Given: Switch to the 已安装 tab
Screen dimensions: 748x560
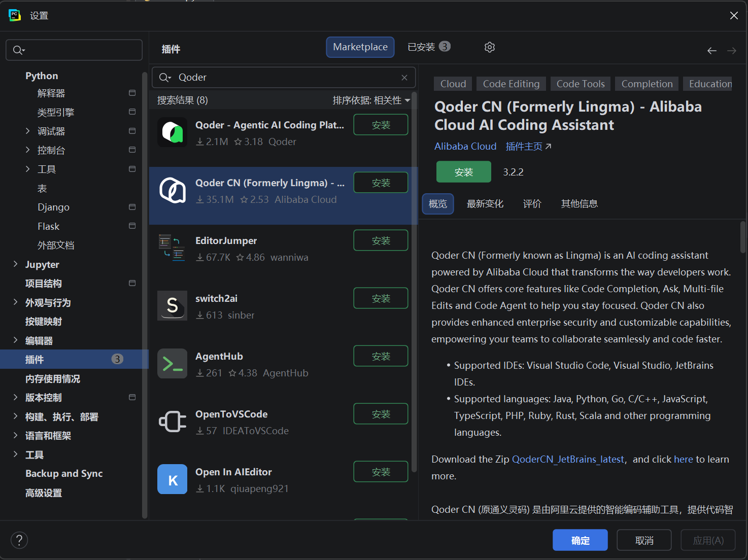Looking at the screenshot, I should click(x=429, y=47).
